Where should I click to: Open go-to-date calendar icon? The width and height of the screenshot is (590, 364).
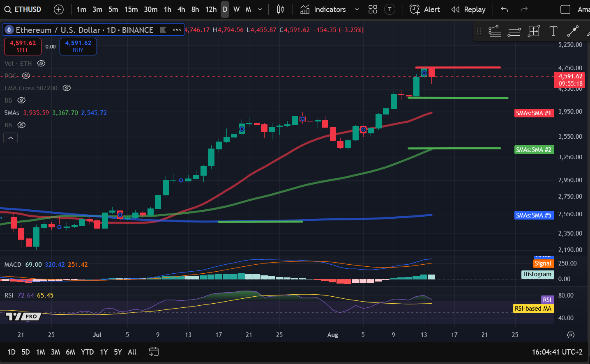[x=154, y=352]
